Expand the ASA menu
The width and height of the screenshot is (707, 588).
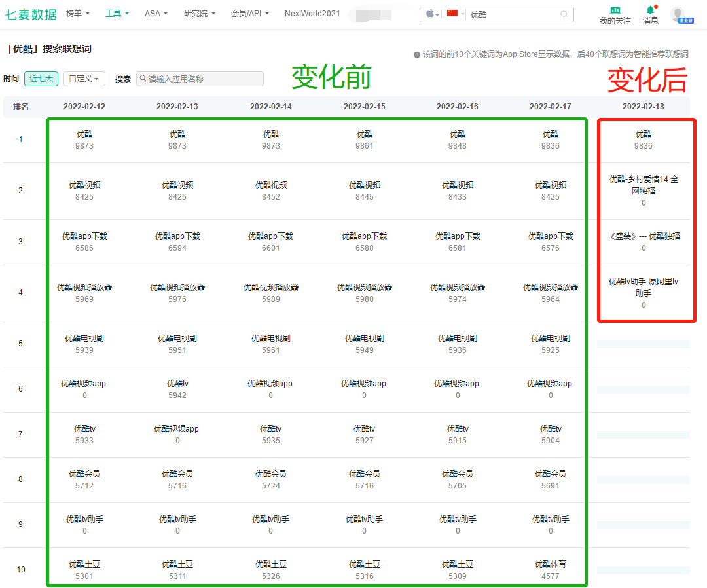(156, 14)
